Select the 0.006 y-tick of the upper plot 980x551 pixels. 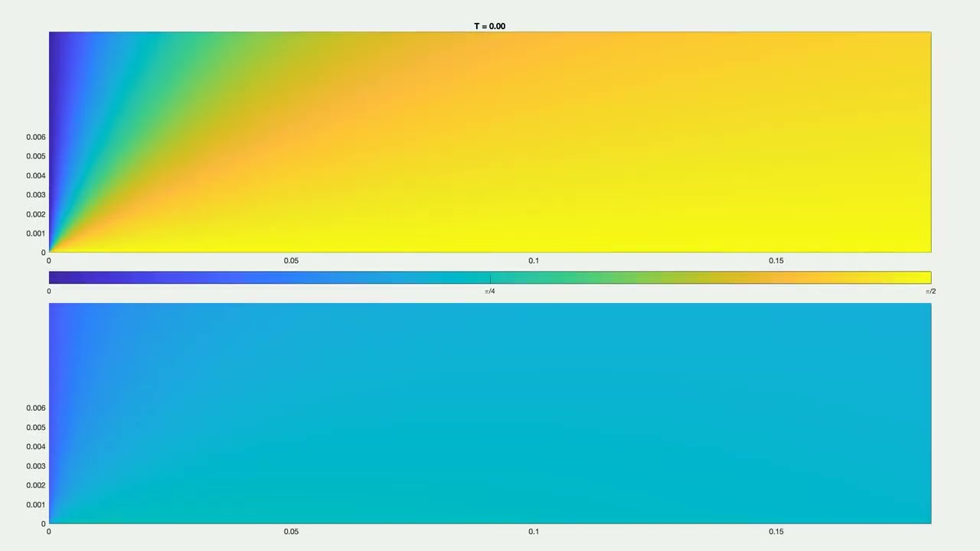(x=36, y=137)
